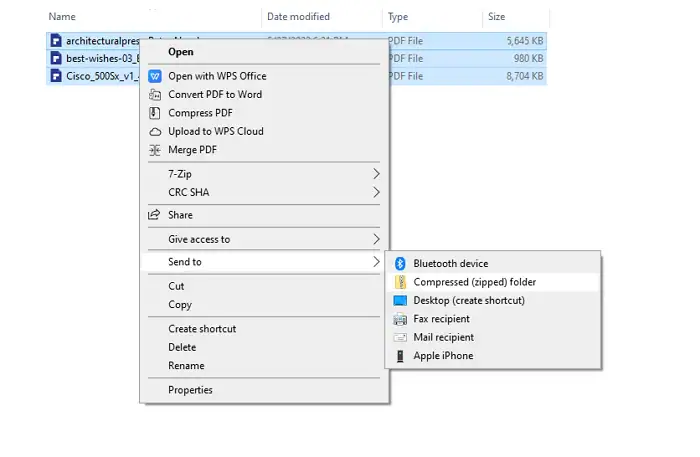The height and width of the screenshot is (457, 700).
Task: Click the Convert PDF to Word icon
Action: [x=155, y=94]
